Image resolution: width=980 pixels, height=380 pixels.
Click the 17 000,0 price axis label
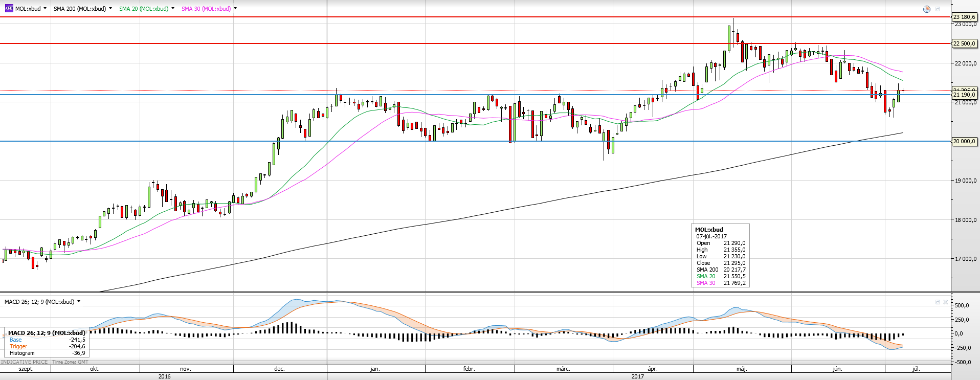pyautogui.click(x=966, y=259)
